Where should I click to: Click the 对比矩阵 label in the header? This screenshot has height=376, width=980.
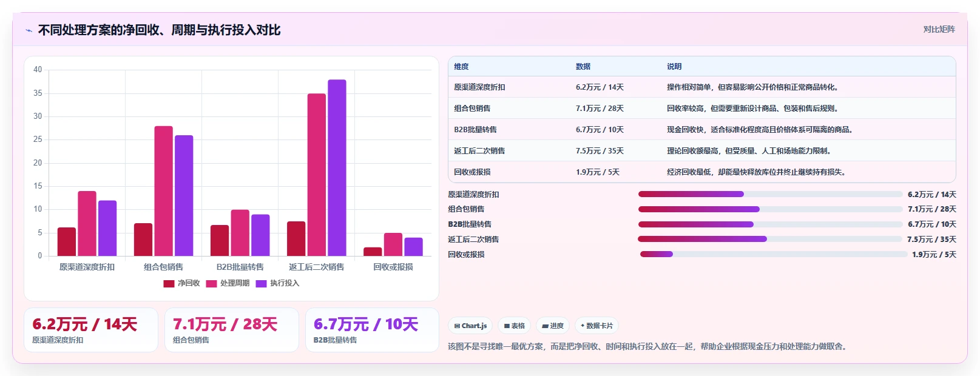coord(939,29)
